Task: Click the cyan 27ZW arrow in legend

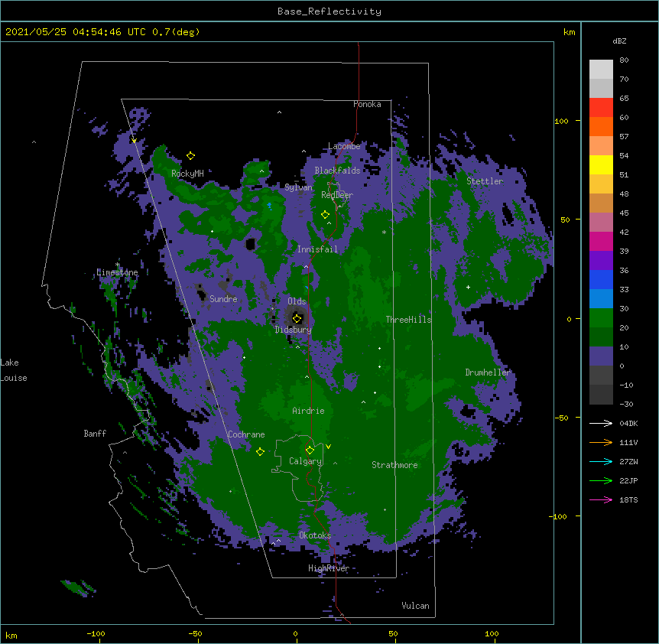Action: tap(601, 461)
